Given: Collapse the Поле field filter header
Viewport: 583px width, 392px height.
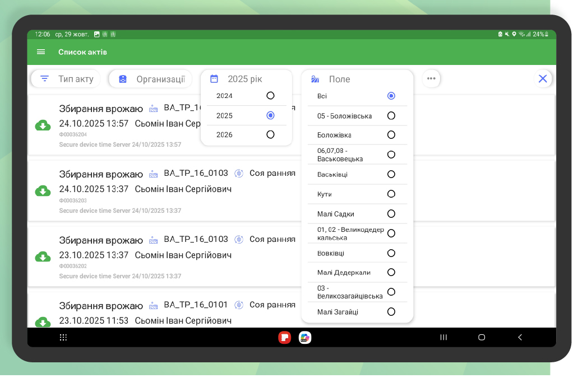Looking at the screenshot, I should point(357,79).
